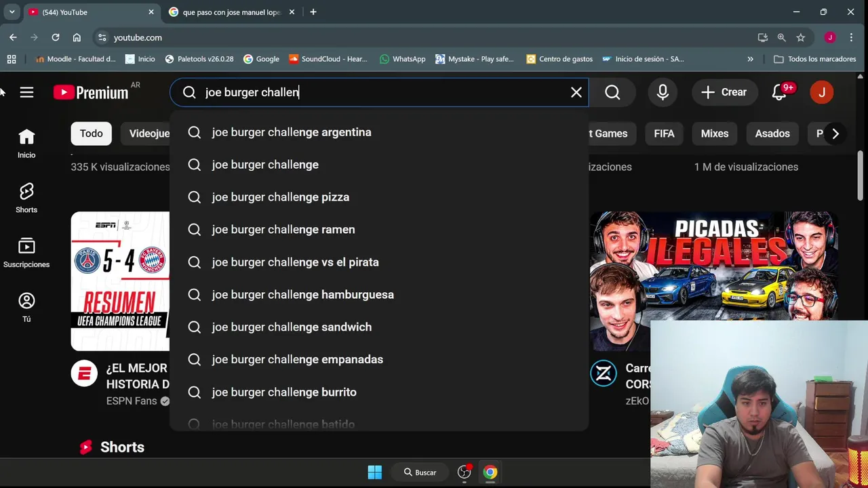This screenshot has width=868, height=488.
Task: Open the Chrome three-dot menu
Action: pyautogui.click(x=851, y=37)
